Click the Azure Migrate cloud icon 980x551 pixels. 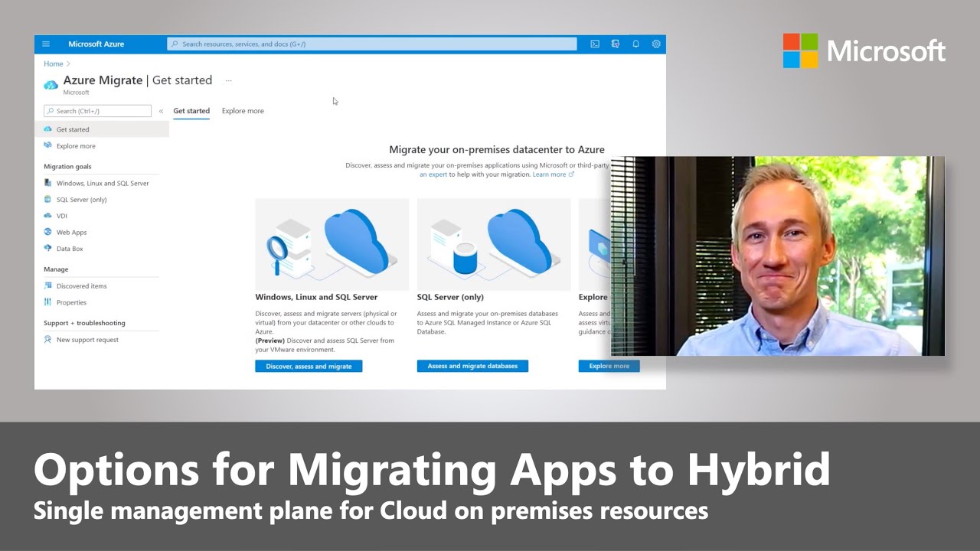[x=51, y=84]
